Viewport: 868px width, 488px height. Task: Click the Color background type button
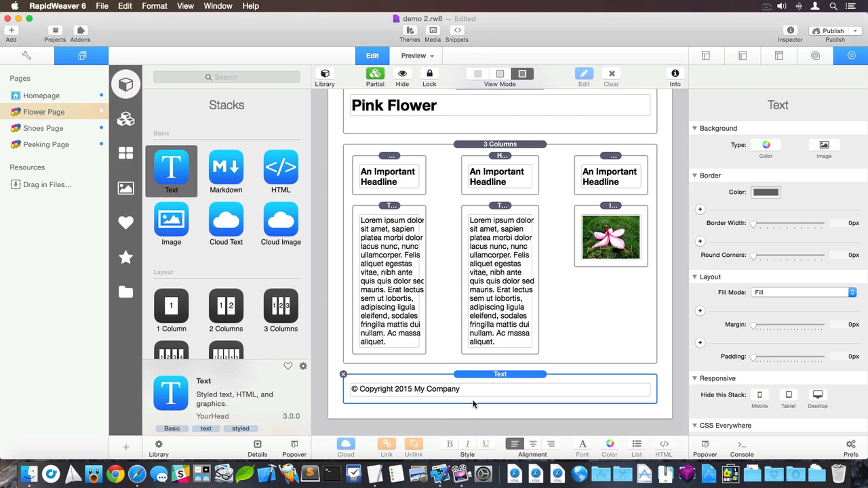click(766, 145)
